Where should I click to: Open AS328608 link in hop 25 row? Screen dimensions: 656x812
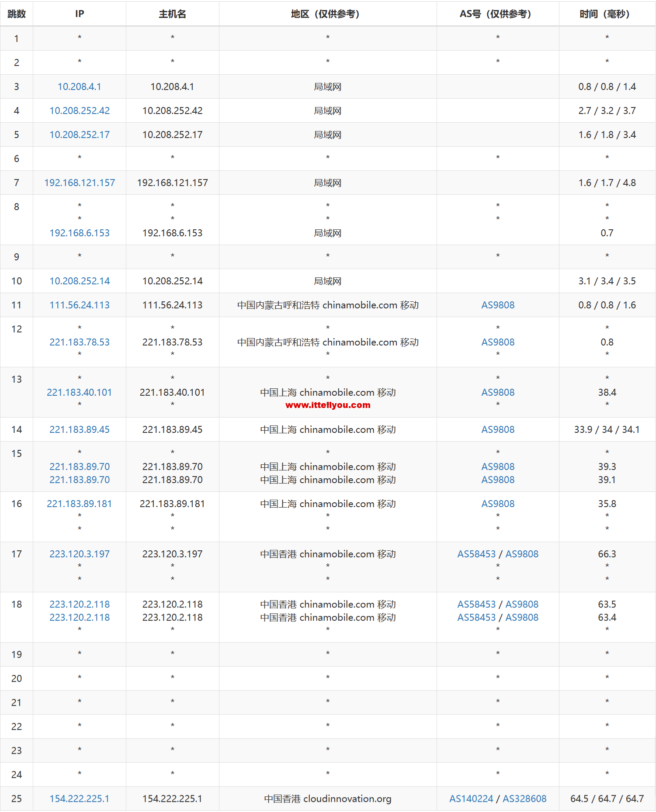[x=524, y=798]
